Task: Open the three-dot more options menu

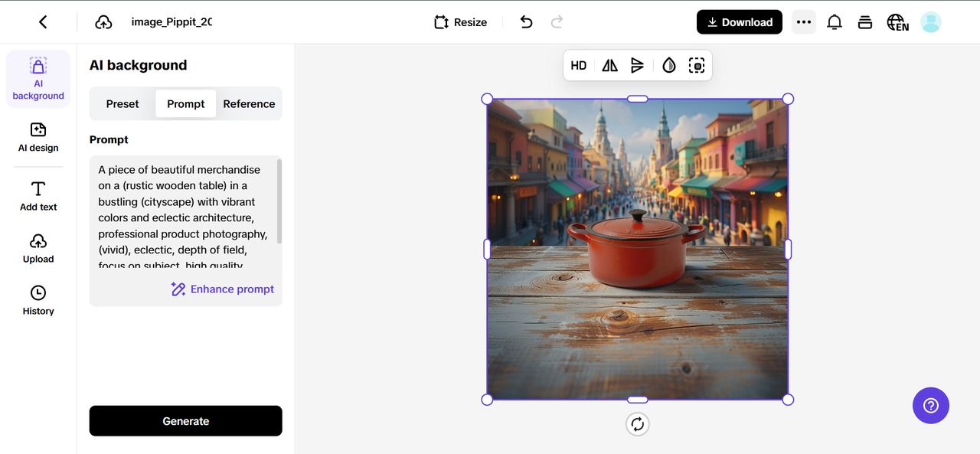Action: coord(803,22)
